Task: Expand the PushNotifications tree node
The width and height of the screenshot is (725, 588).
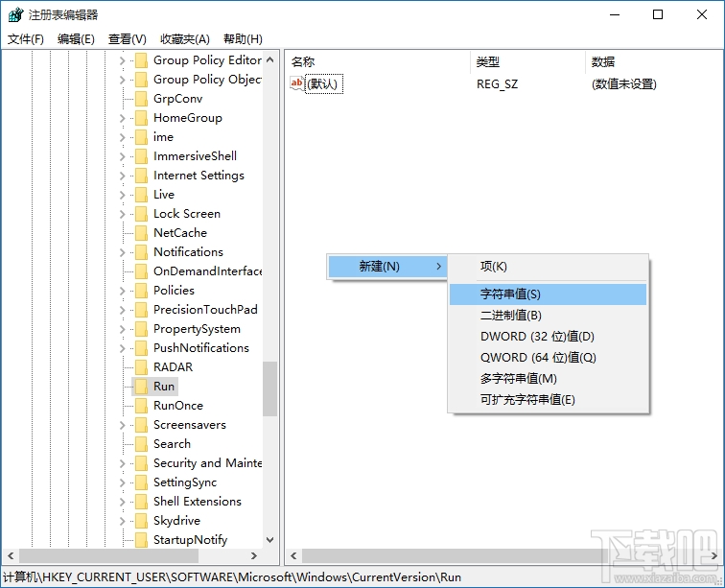Action: [123, 348]
